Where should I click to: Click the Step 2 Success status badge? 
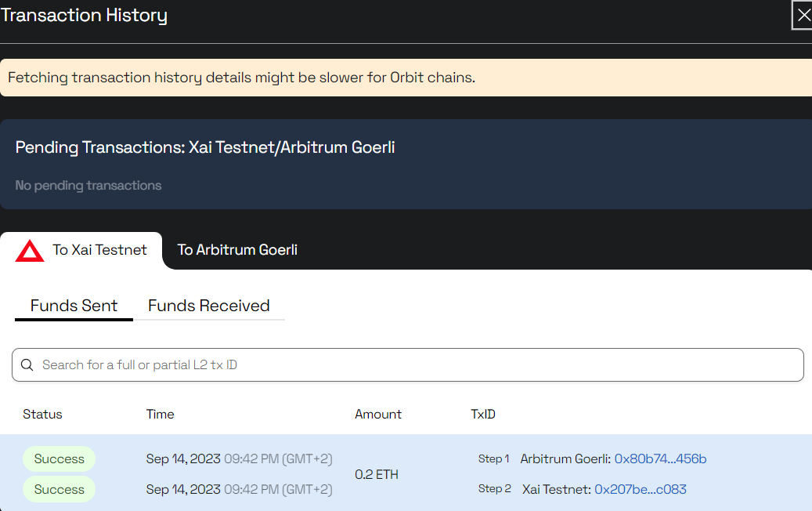[x=59, y=489]
